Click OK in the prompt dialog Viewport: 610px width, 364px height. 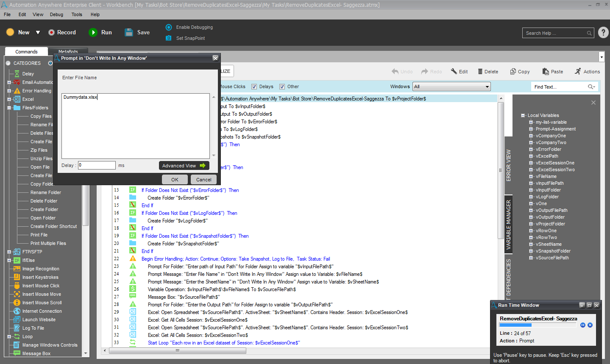click(x=175, y=180)
